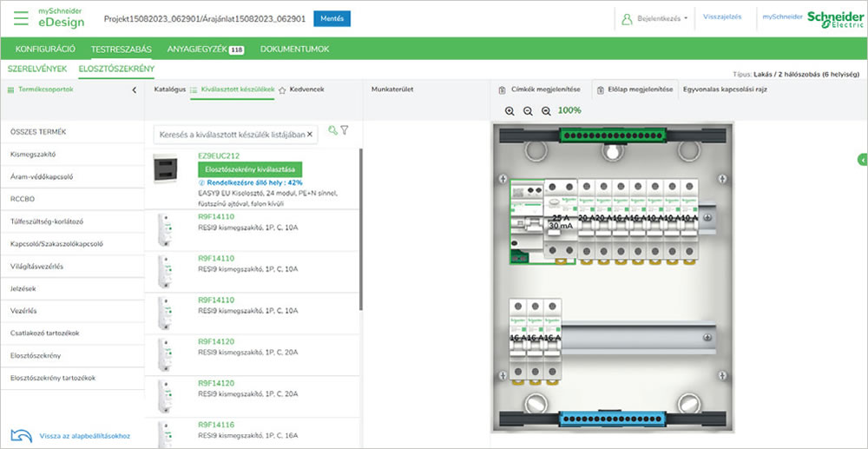The width and height of the screenshot is (868, 449).
Task: Select the Vezérlés category
Action: 72,311
